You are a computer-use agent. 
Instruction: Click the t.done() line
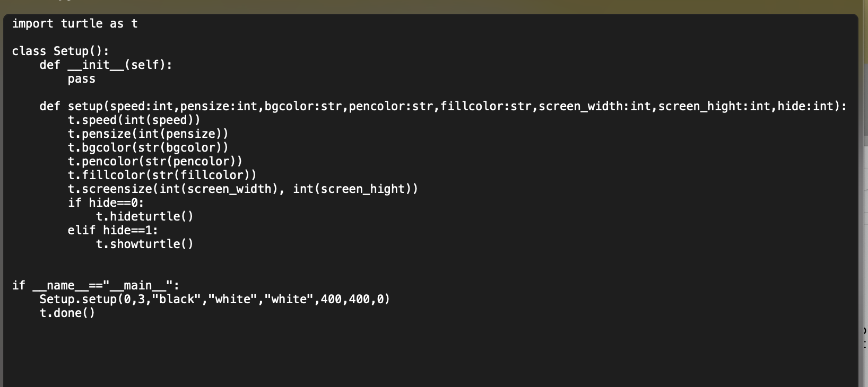pyautogui.click(x=67, y=313)
